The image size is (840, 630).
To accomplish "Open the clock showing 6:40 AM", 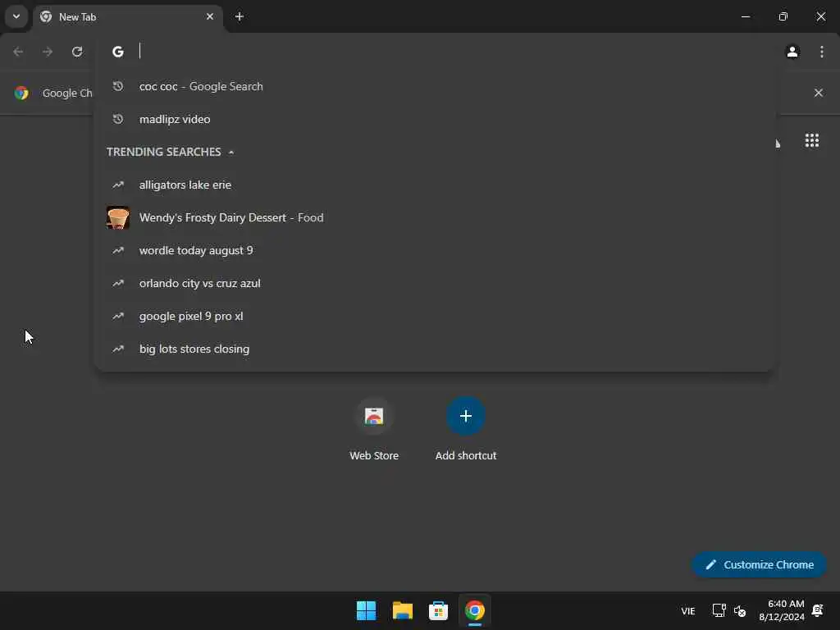I will click(782, 610).
